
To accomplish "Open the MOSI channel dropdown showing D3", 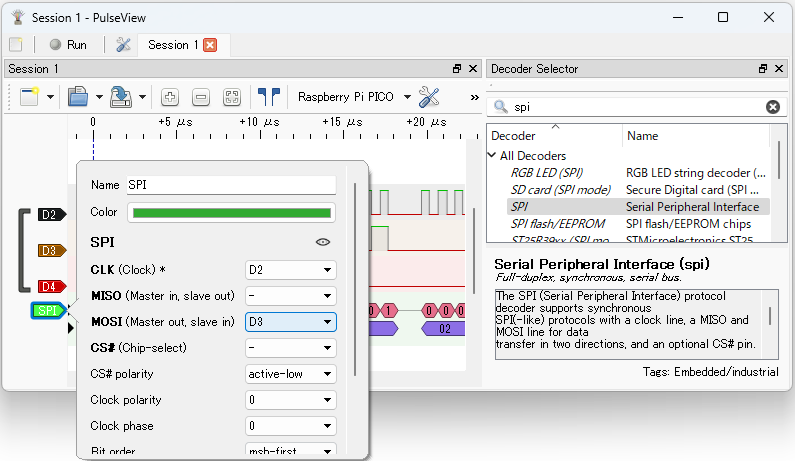I will click(x=291, y=322).
